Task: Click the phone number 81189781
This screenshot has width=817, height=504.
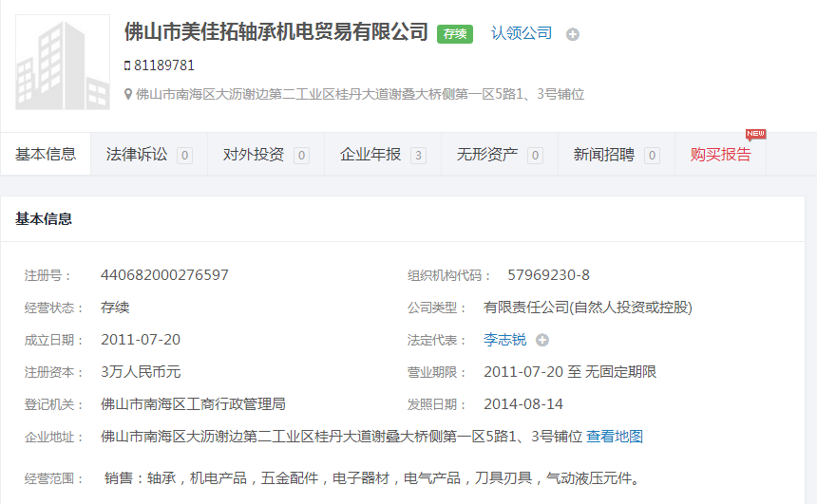Action: tap(164, 65)
